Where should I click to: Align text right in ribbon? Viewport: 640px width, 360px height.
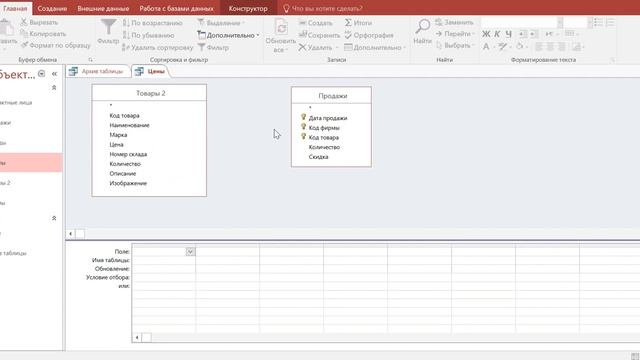[562, 46]
